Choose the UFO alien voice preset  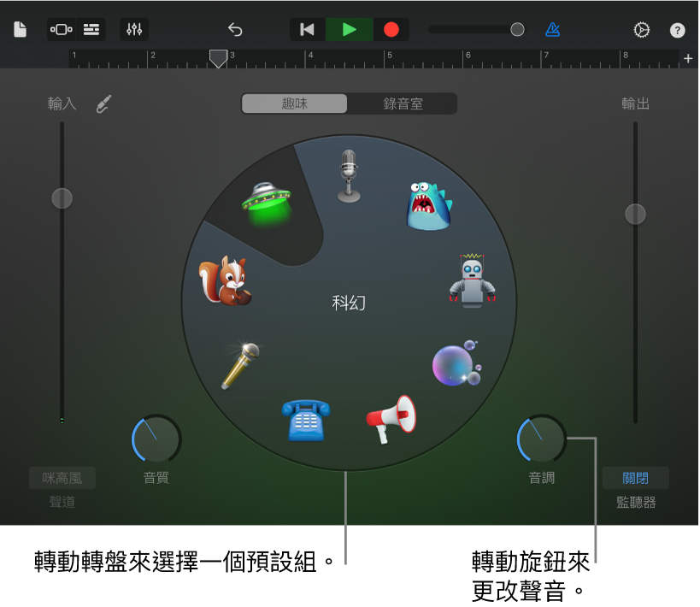[x=268, y=203]
